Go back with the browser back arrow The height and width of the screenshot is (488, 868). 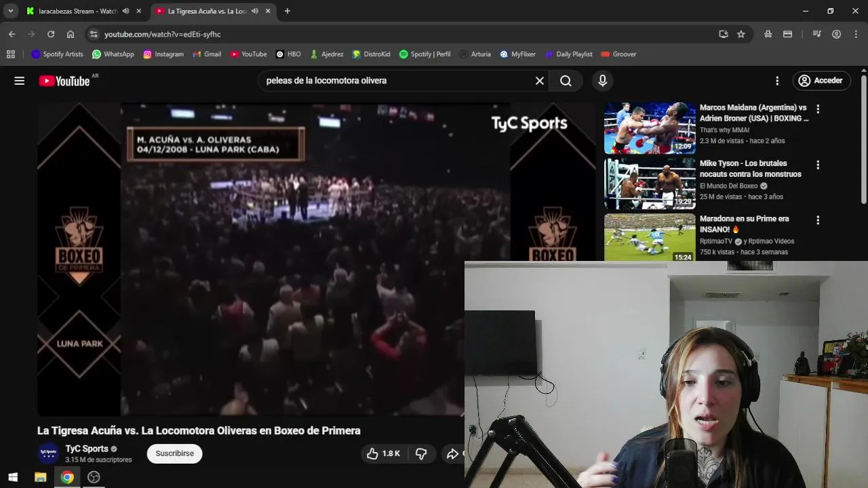pos(12,34)
